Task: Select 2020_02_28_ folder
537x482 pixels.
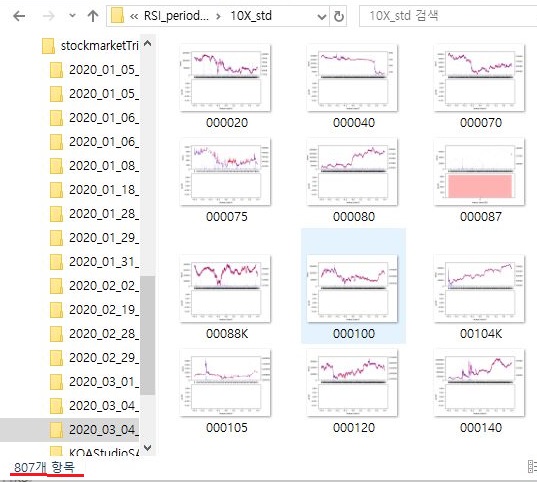Action: tap(94, 334)
